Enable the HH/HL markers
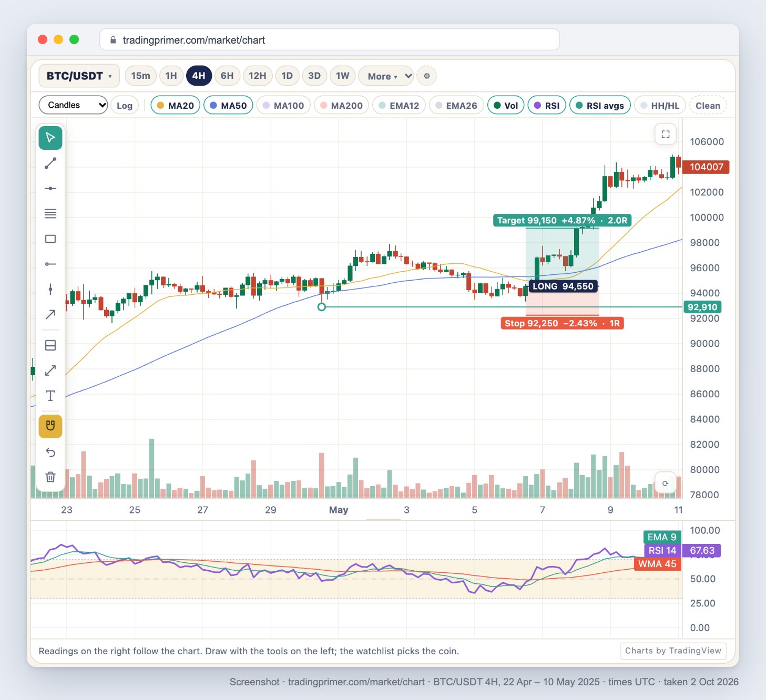The image size is (766, 700). (x=660, y=106)
